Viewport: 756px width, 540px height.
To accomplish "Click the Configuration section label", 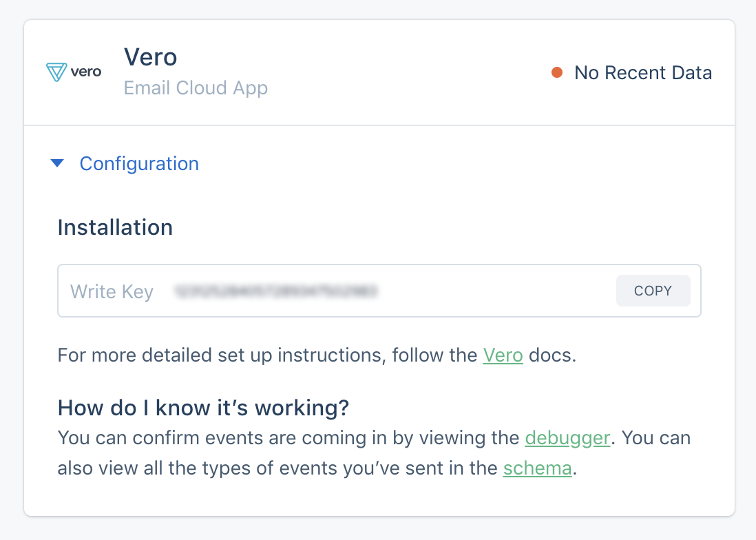I will point(139,164).
